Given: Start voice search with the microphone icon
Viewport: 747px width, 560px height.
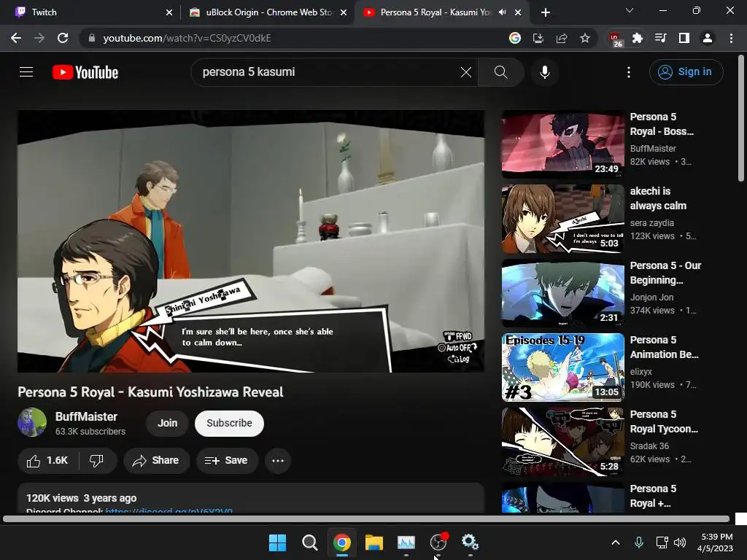Looking at the screenshot, I should [545, 72].
